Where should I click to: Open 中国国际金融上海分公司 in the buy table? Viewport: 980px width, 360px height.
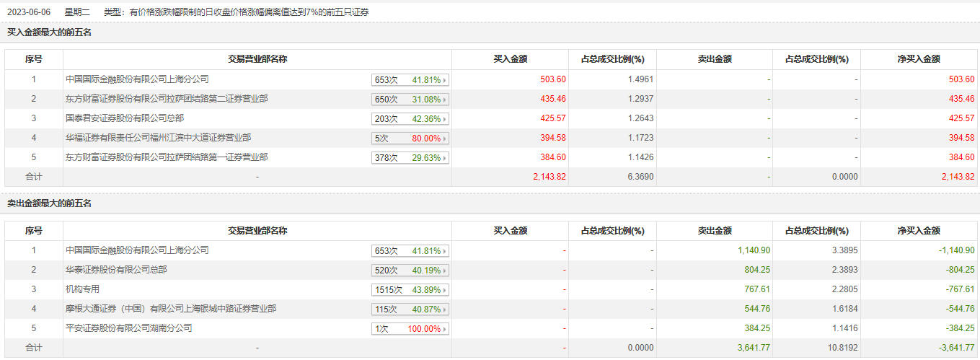[x=137, y=79]
